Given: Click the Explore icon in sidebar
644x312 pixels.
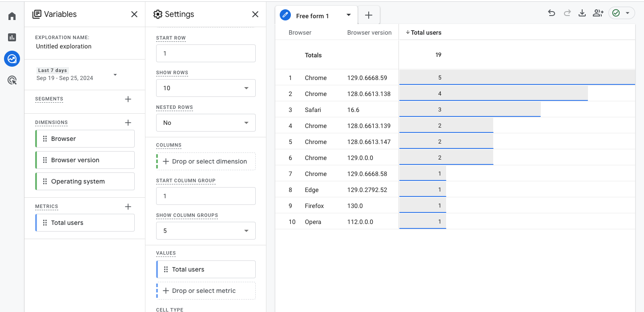Looking at the screenshot, I should 12,59.
